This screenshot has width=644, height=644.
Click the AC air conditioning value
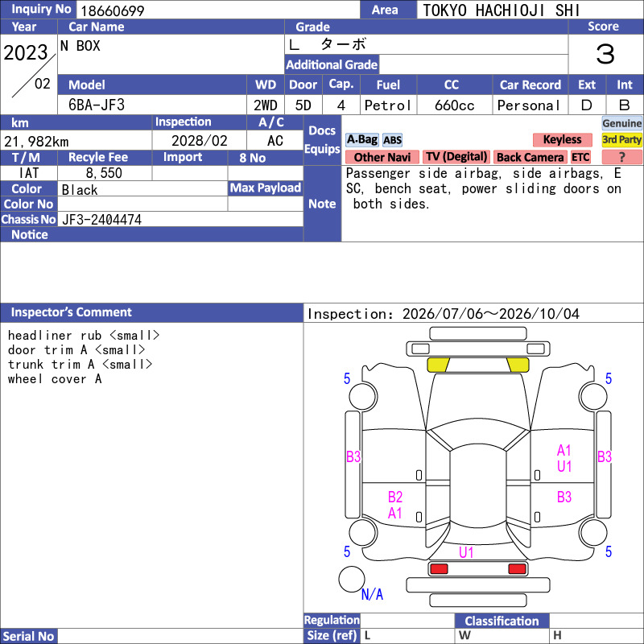(x=275, y=141)
